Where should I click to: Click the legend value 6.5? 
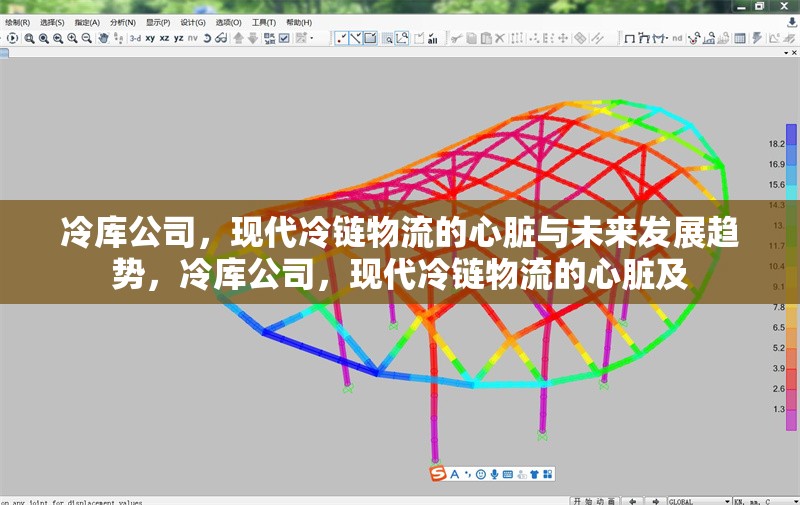point(779,327)
